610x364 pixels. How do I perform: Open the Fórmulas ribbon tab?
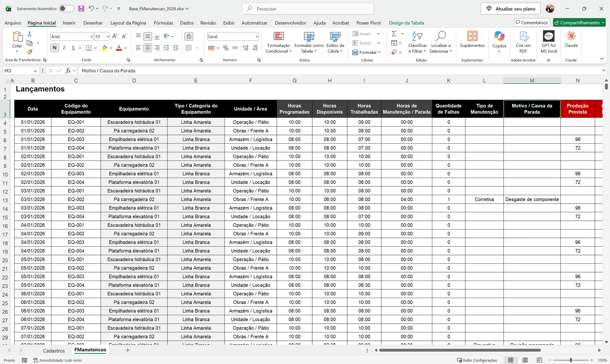pos(163,23)
